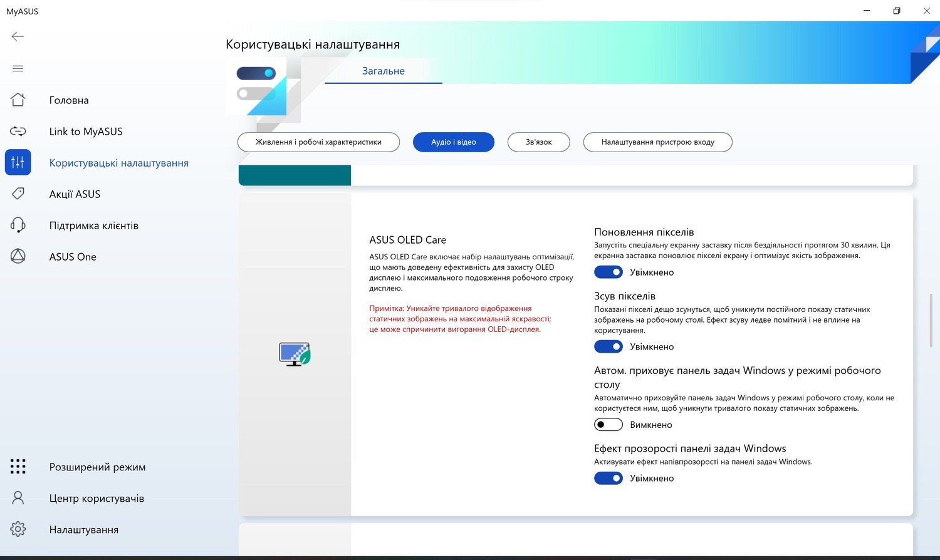
Task: Click the Головна home icon
Action: 18,100
